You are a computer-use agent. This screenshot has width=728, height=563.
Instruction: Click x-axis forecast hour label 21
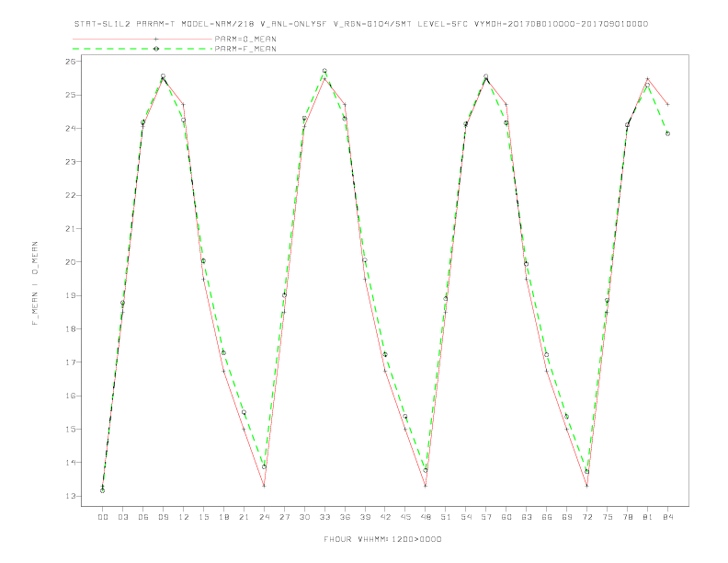tap(244, 517)
